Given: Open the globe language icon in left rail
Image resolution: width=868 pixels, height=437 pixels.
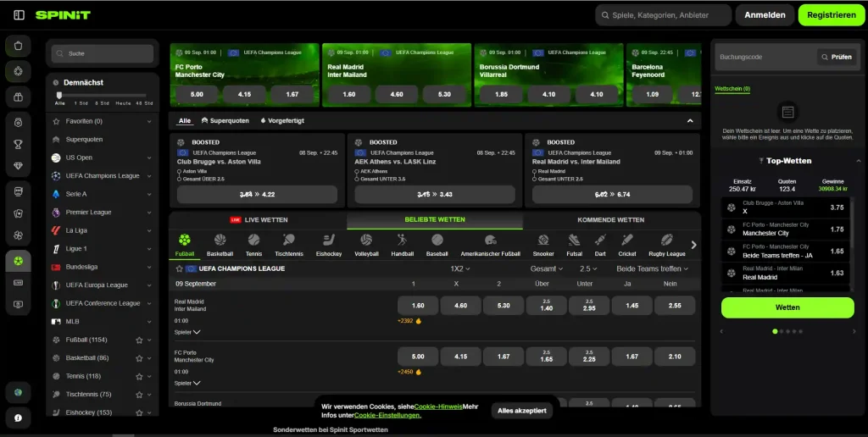Looking at the screenshot, I should 19,392.
